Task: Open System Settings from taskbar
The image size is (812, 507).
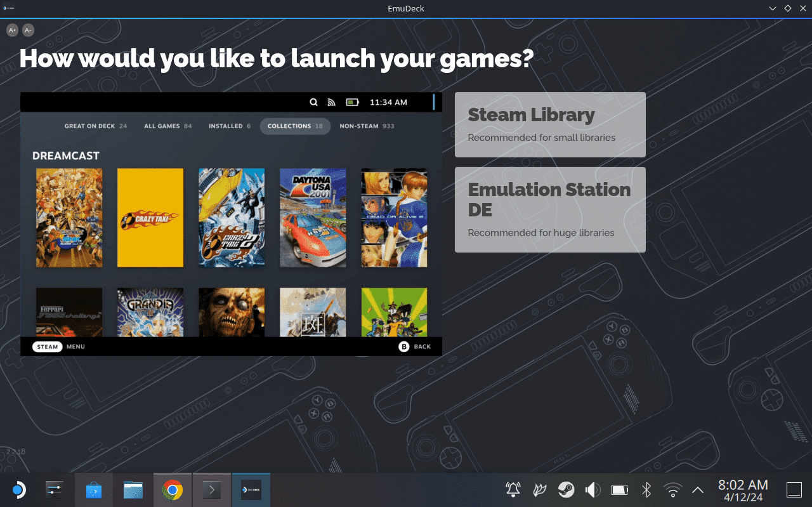Action: click(55, 490)
